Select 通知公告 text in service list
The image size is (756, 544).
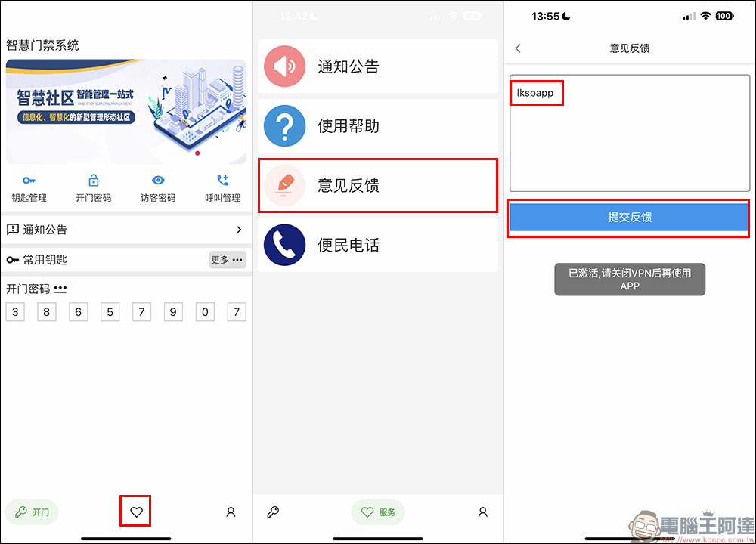(x=349, y=66)
